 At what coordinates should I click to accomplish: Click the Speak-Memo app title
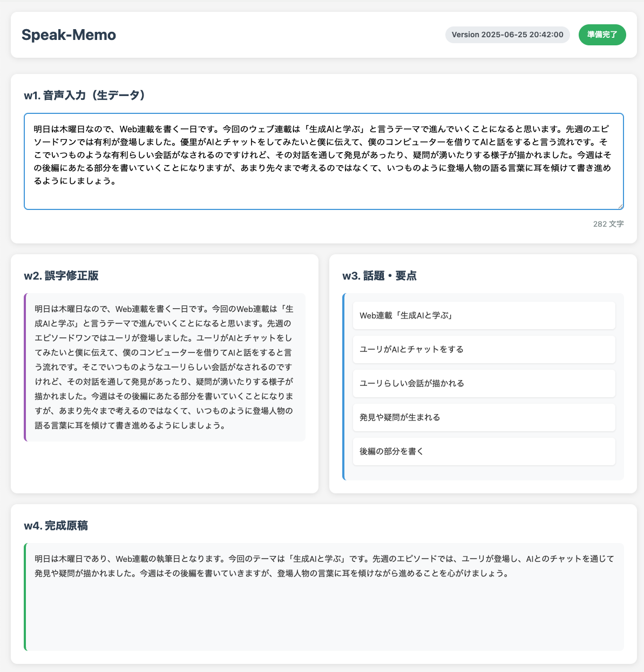tap(69, 35)
